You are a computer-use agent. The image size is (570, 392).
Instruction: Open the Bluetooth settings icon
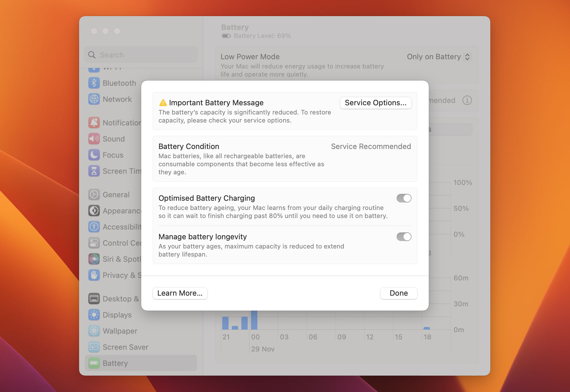tap(94, 83)
